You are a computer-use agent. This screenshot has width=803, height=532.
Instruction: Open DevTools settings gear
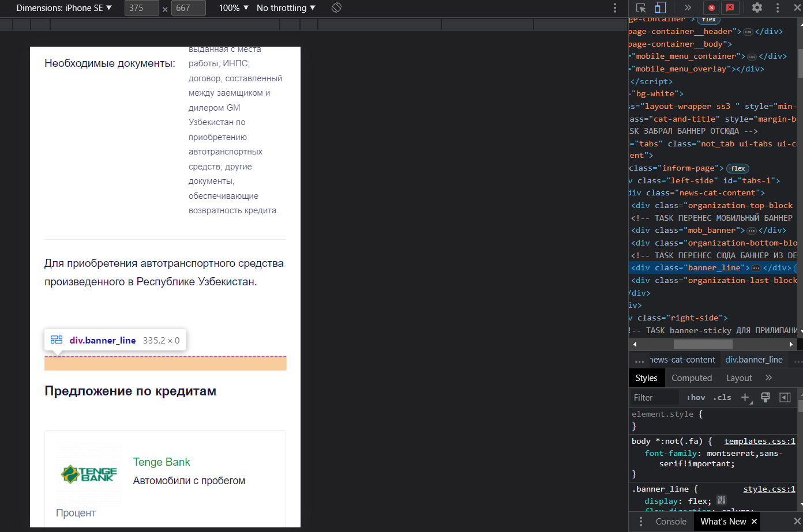(x=757, y=7)
